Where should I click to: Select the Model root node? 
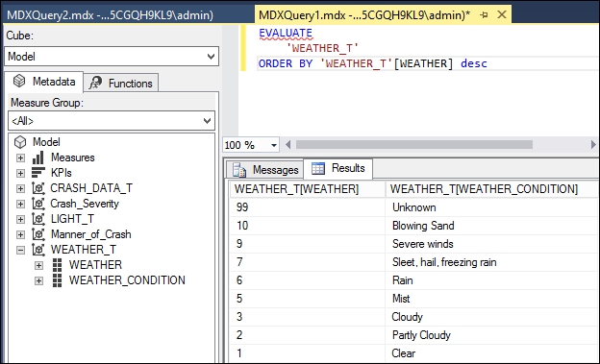coord(46,142)
